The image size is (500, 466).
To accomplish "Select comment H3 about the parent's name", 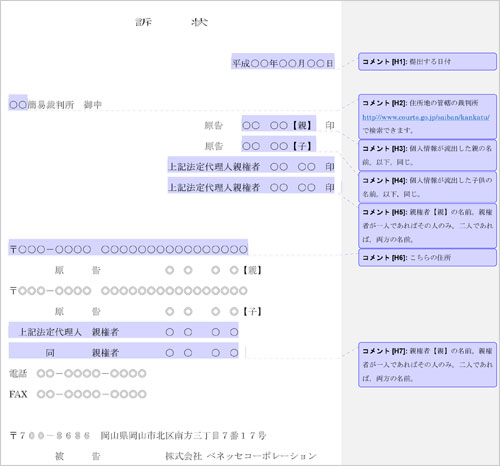I will coord(427,155).
